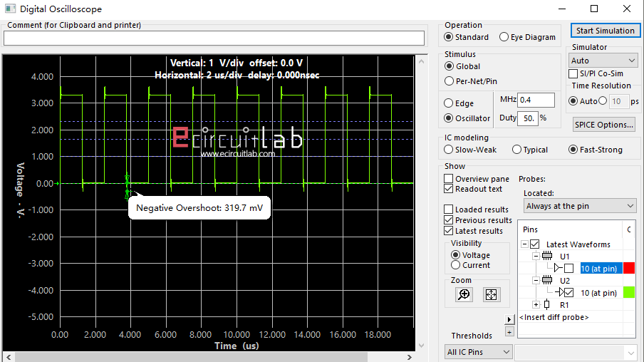Viewport: 644px width, 362px height.
Task: Select U2 '10 (at pin)' tree row
Action: point(599,293)
